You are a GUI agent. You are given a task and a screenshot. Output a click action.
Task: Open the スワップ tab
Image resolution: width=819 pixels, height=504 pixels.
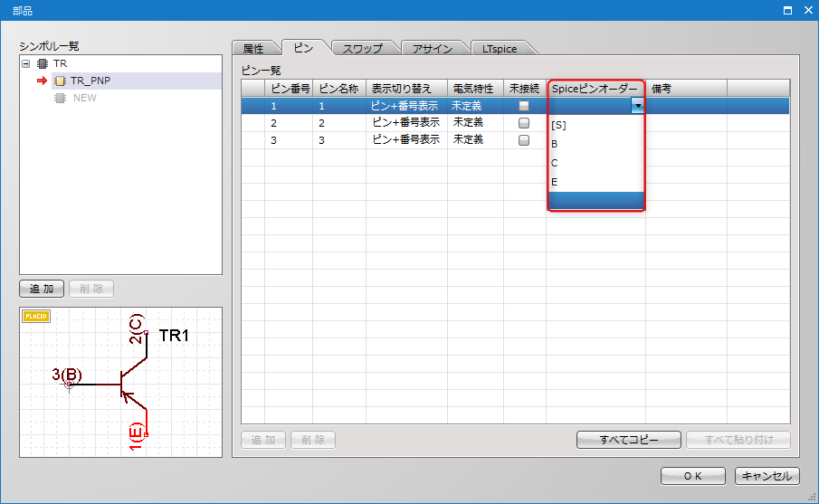(363, 49)
